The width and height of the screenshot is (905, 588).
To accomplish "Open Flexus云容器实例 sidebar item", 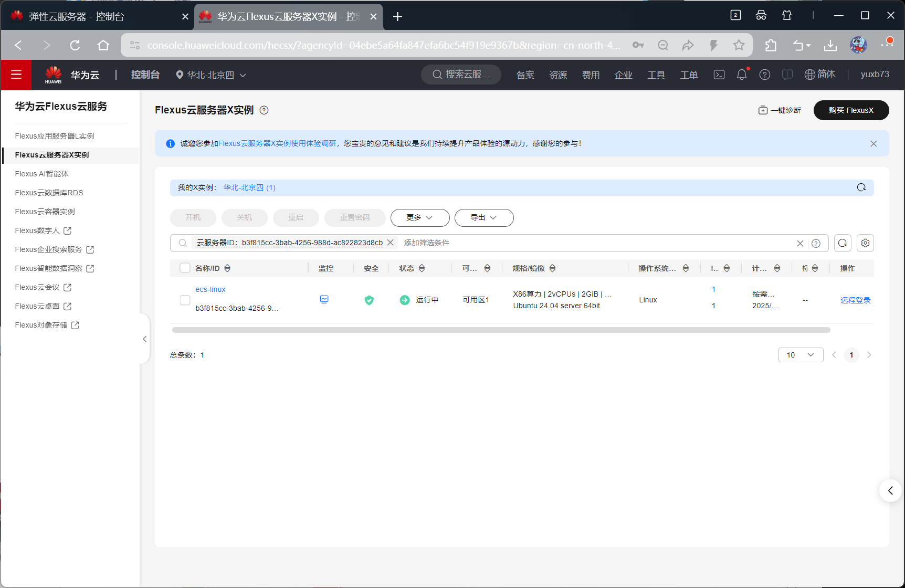I will [x=45, y=212].
